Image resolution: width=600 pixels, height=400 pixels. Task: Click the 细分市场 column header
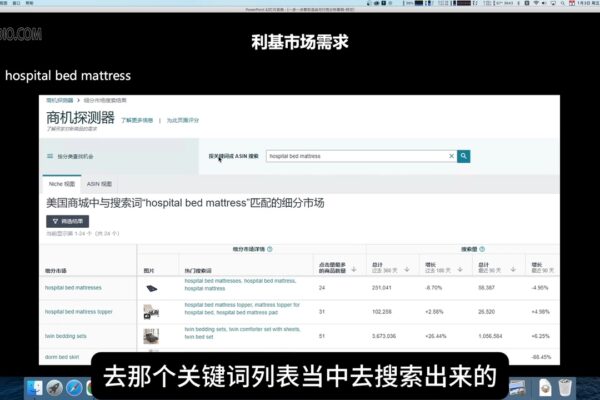[56, 271]
